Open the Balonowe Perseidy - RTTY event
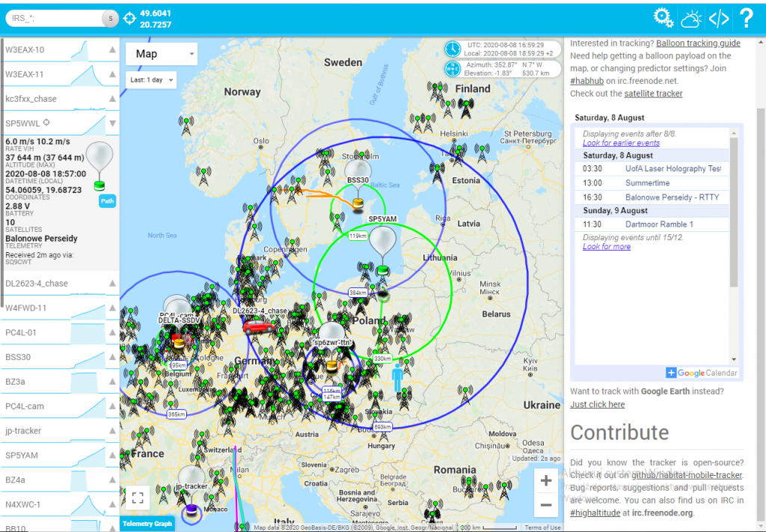 pos(672,197)
